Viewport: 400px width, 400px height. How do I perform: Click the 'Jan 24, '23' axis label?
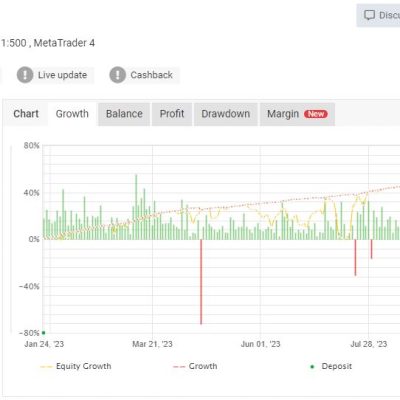click(44, 344)
